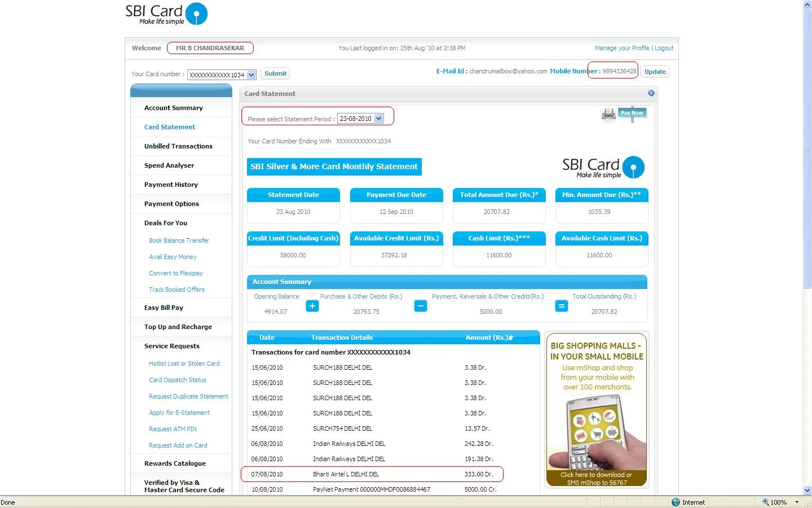
Task: Click the Logout link
Action: (x=664, y=48)
